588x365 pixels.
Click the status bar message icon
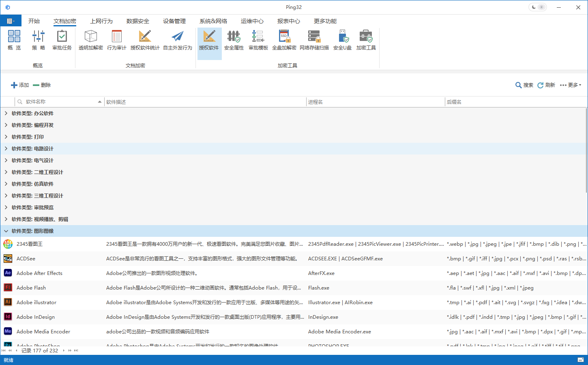581,360
